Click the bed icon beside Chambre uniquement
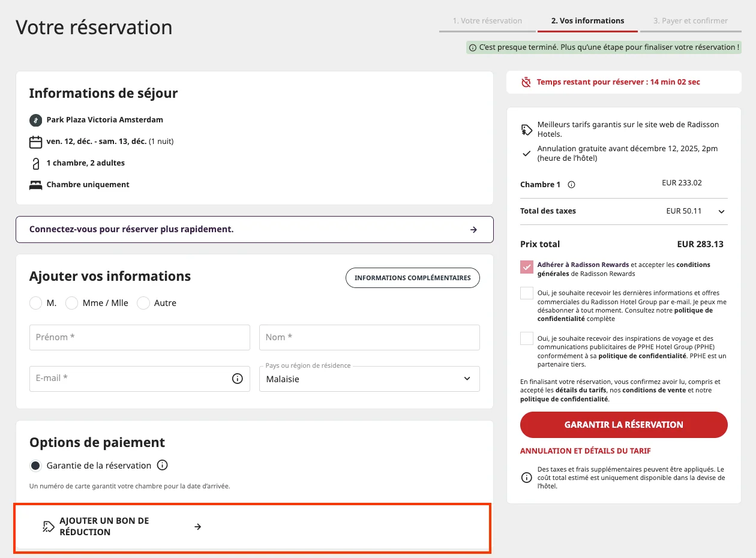The height and width of the screenshot is (558, 756). point(35,184)
